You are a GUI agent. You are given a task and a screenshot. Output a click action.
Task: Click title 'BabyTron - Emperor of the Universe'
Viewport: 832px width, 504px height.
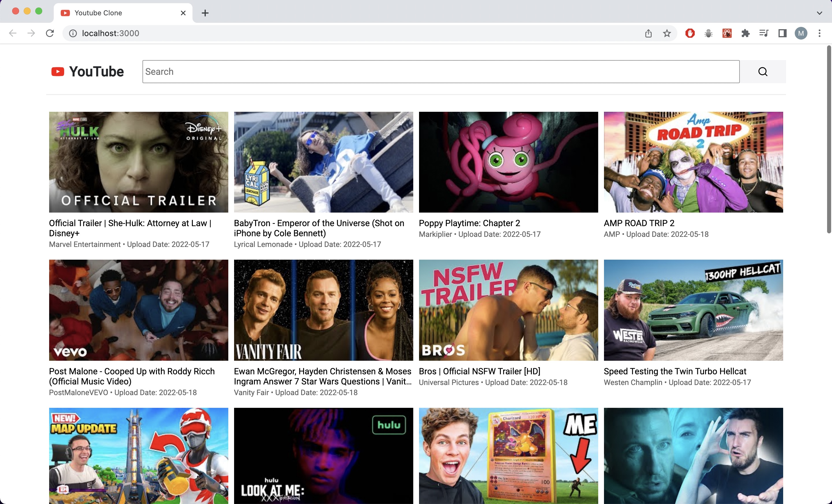(319, 228)
